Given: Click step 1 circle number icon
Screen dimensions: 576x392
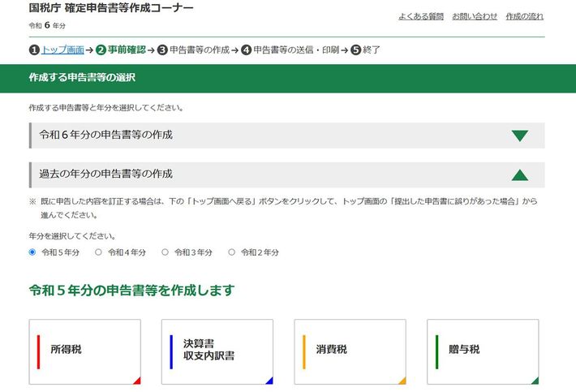Looking at the screenshot, I should click(34, 50).
